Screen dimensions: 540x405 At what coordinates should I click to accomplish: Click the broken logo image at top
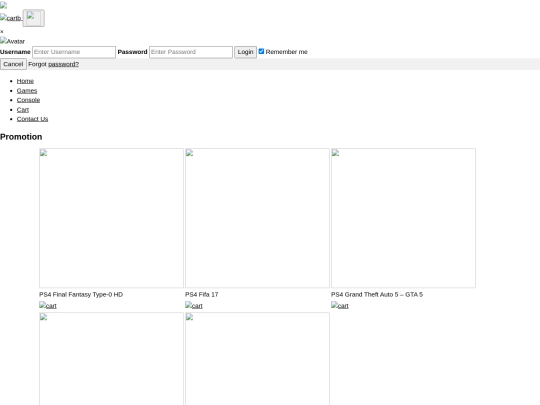(3, 6)
